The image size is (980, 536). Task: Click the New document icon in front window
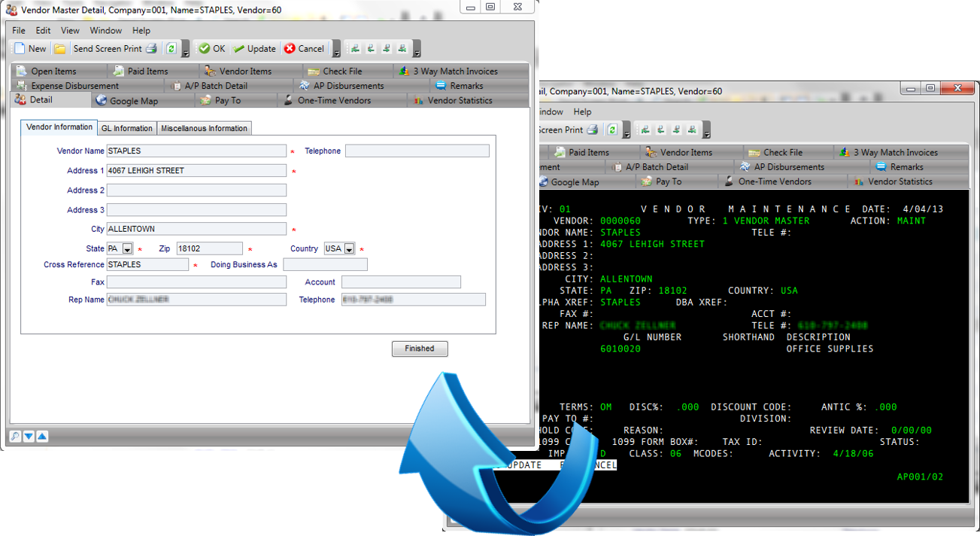[19, 48]
